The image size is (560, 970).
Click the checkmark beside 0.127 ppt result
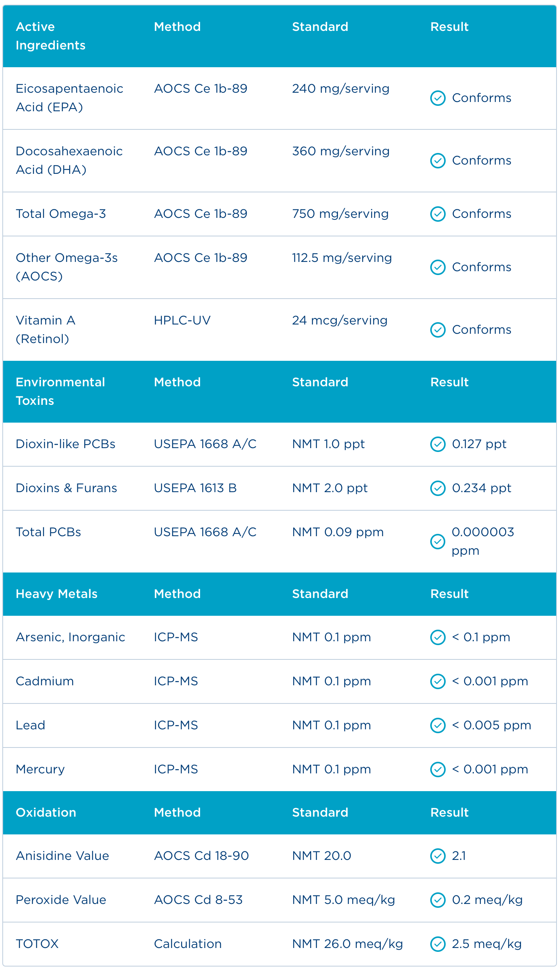coord(438,444)
